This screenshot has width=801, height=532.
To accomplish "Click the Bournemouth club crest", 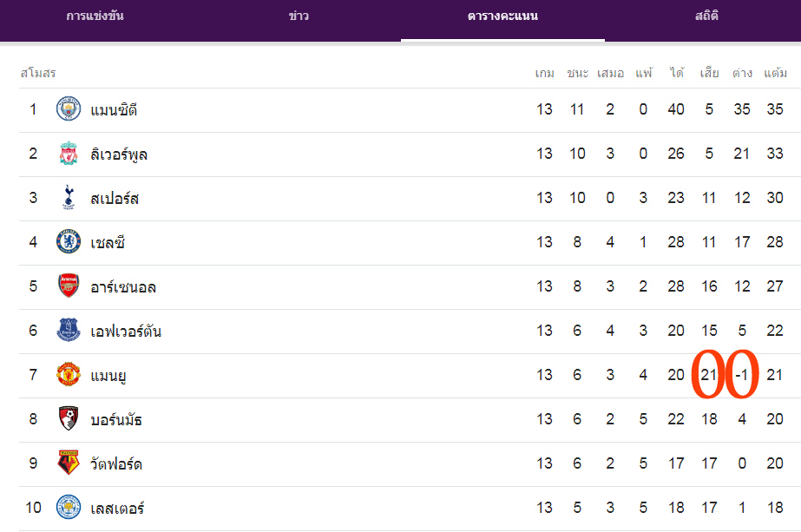I will pos(69,419).
